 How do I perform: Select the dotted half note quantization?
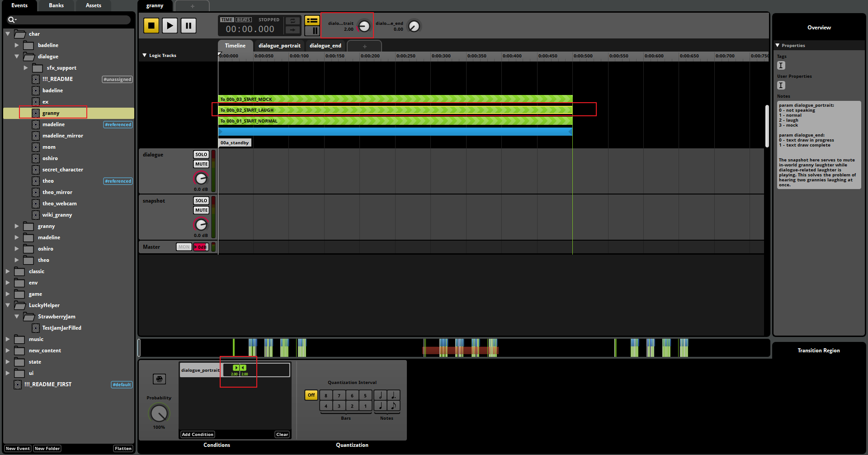click(x=393, y=395)
